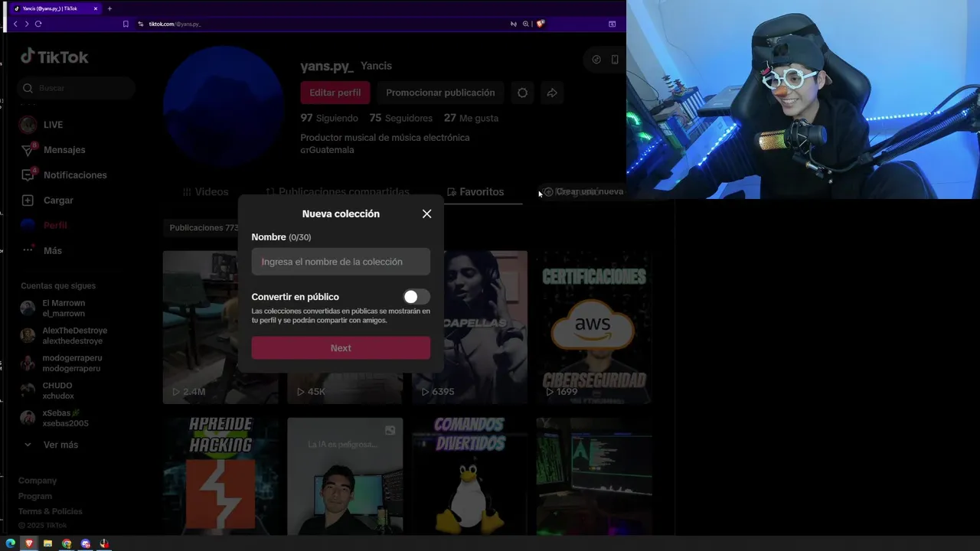The height and width of the screenshot is (551, 980).
Task: Click the Buscar search box
Action: [x=77, y=88]
